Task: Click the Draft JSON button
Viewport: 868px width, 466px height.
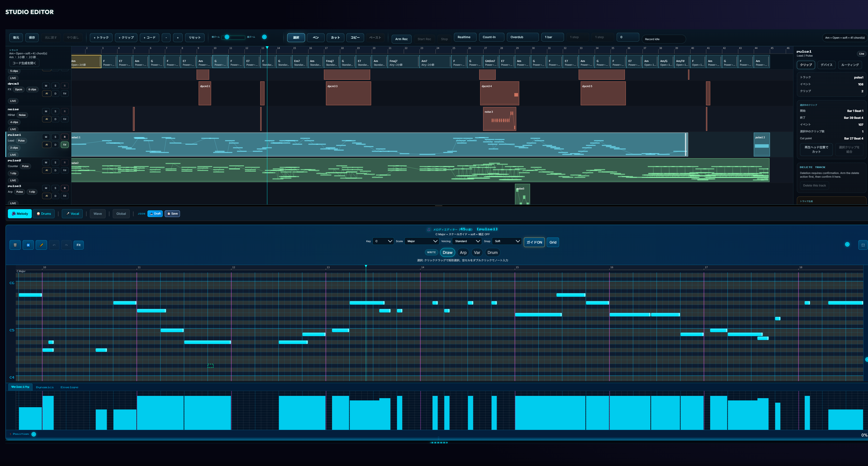Action: coord(155,214)
